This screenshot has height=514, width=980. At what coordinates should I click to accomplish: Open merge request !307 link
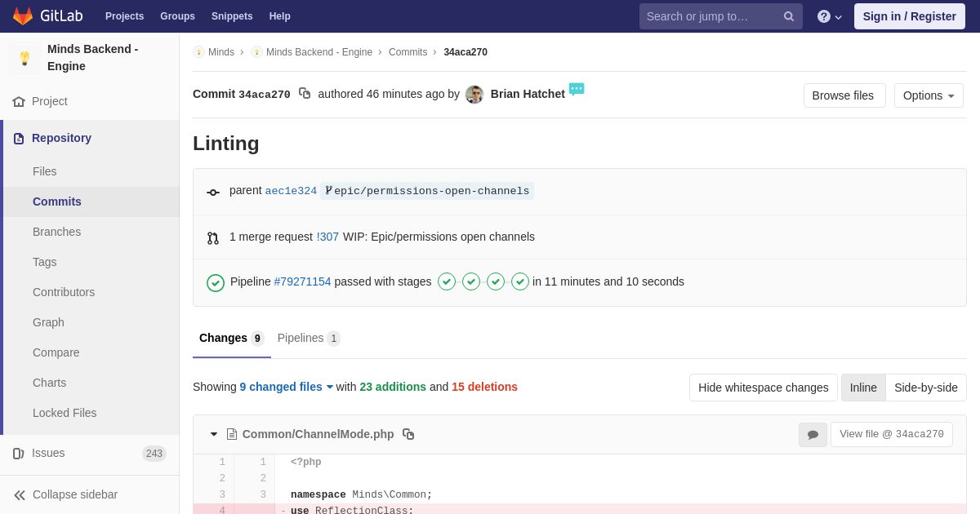point(327,237)
